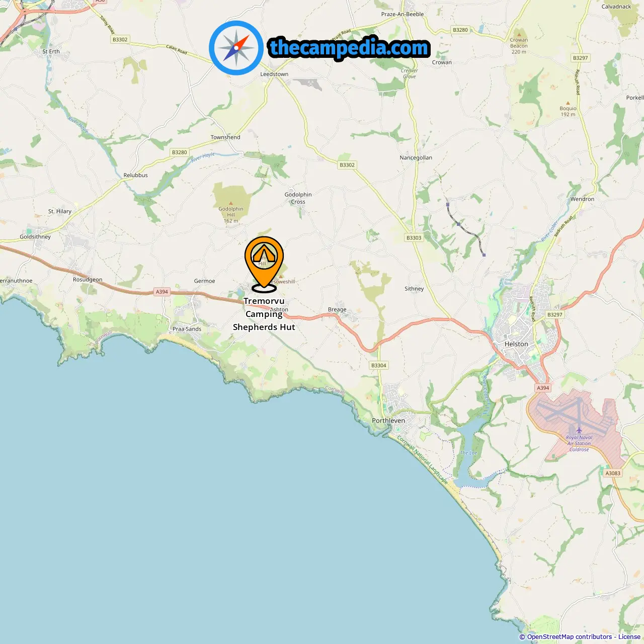Click the Nancegollan village label
This screenshot has height=644, width=644.
[416, 157]
